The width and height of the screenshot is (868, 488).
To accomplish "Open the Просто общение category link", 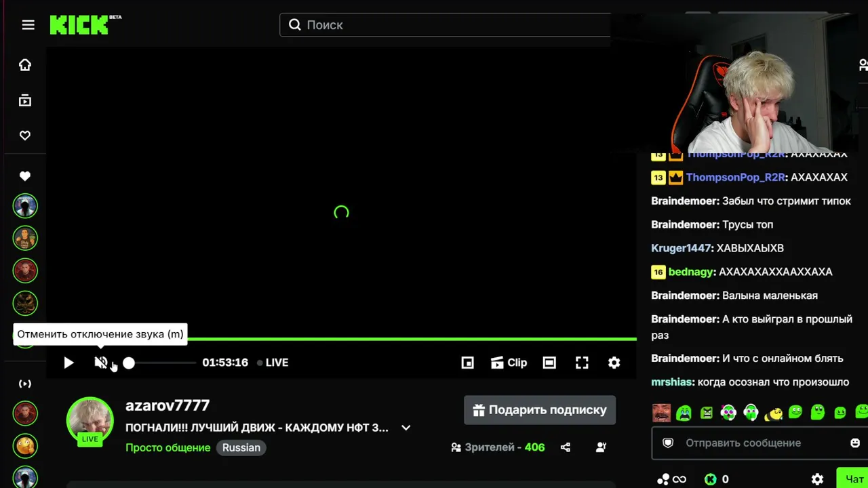I will coord(167,447).
